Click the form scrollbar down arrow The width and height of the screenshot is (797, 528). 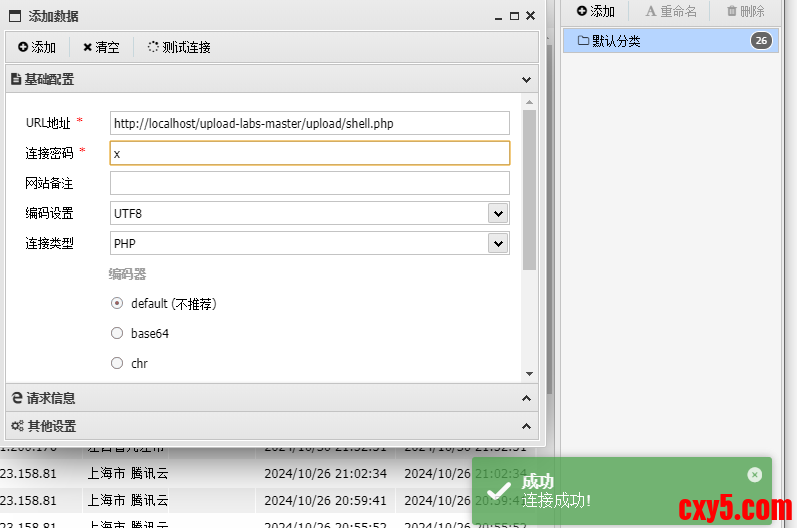click(529, 374)
